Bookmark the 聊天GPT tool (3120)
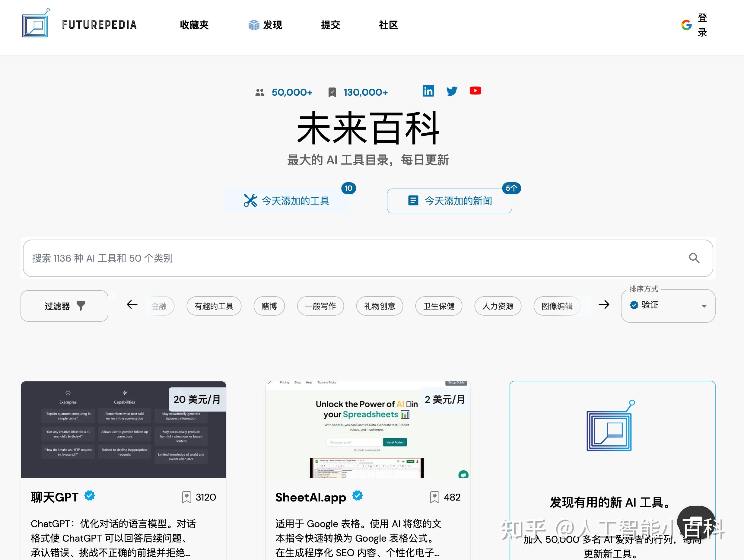This screenshot has height=560, width=744. pyautogui.click(x=186, y=497)
